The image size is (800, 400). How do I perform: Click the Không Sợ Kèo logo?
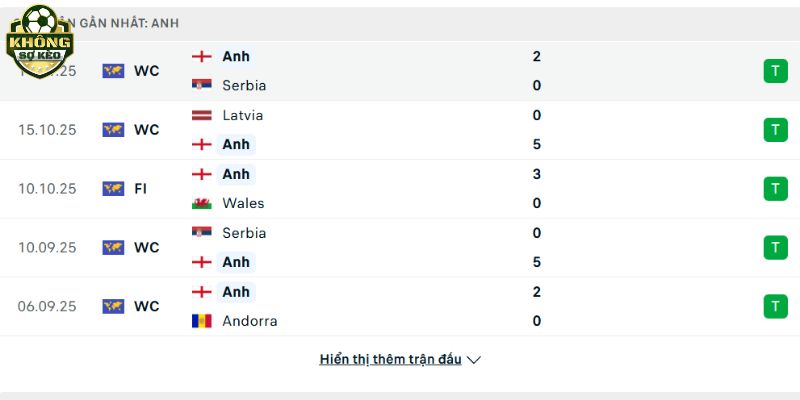(40, 42)
